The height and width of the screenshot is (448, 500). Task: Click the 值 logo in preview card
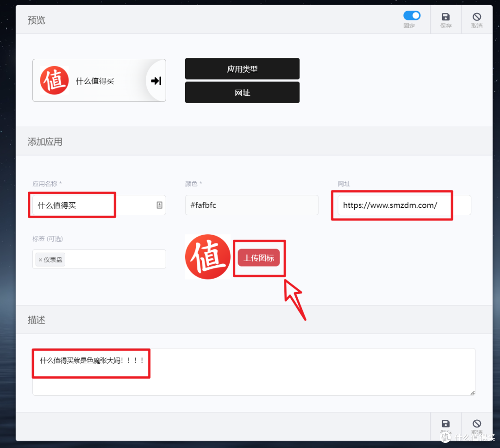coord(54,81)
